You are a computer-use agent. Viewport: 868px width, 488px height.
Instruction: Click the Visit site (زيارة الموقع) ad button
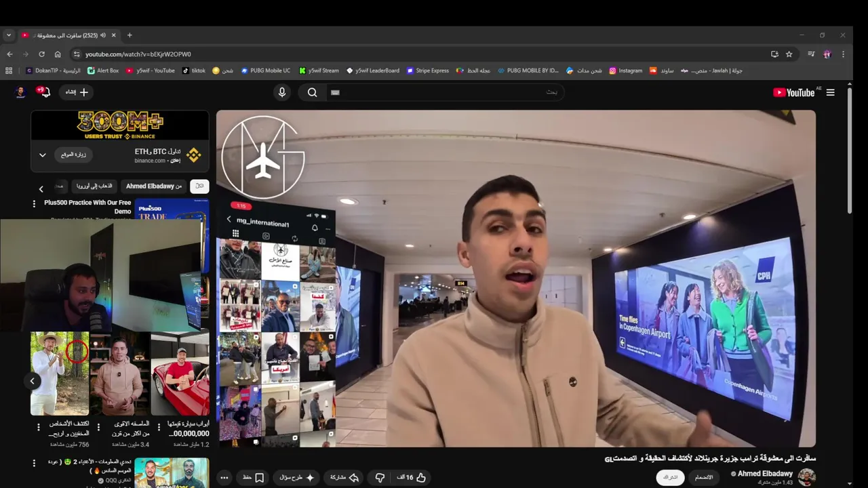[73, 155]
